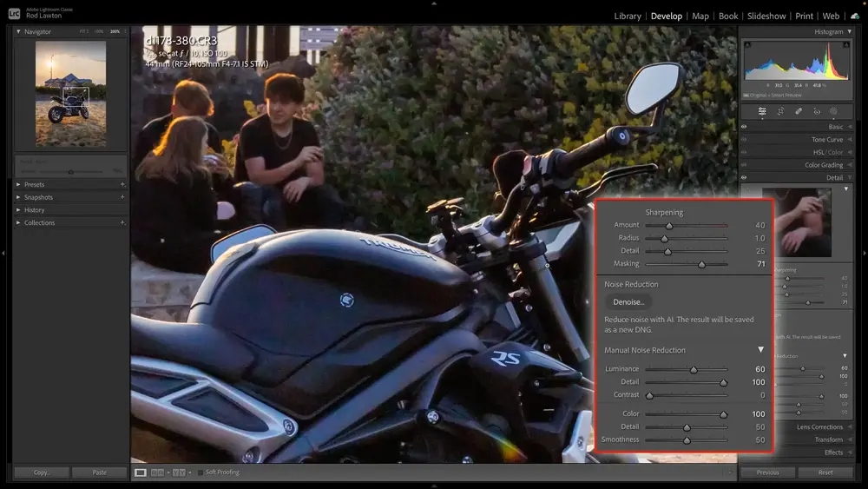Toggle visibility eye for Basic panel
Image resolution: width=868 pixels, height=489 pixels.
[744, 127]
